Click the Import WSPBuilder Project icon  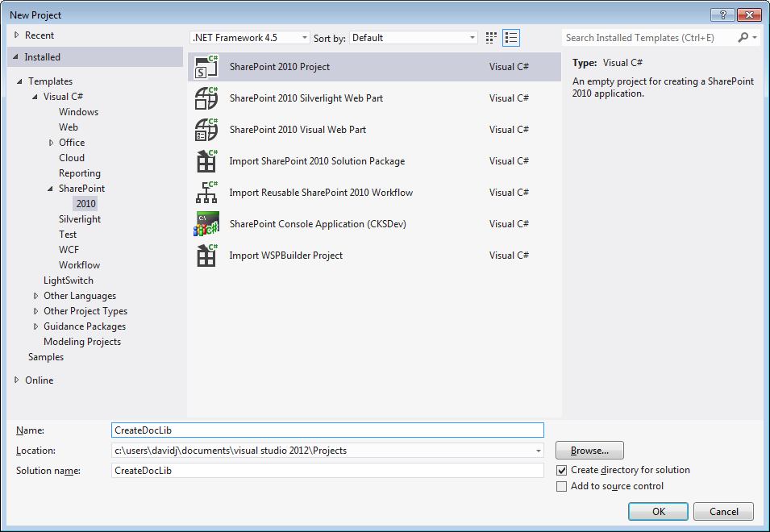[206, 256]
